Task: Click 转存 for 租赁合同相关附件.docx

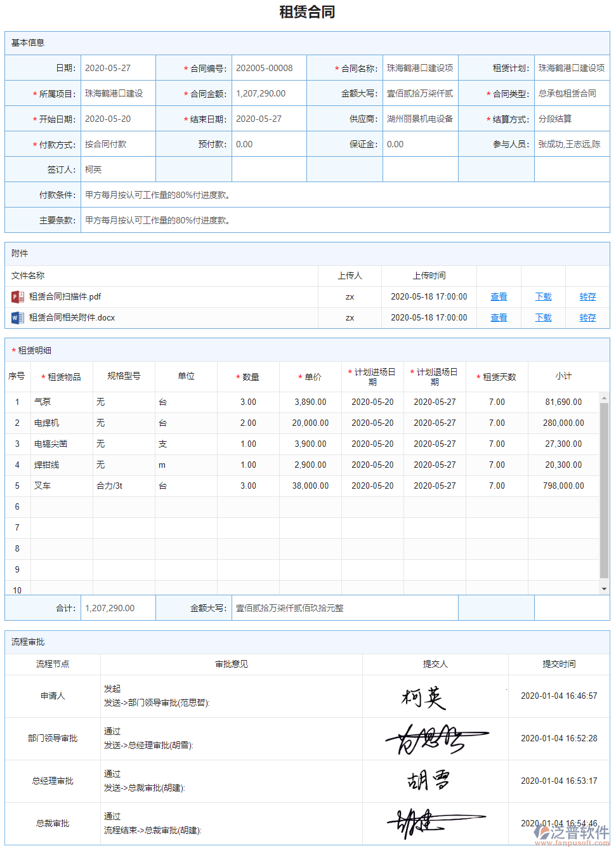Action: (x=587, y=317)
